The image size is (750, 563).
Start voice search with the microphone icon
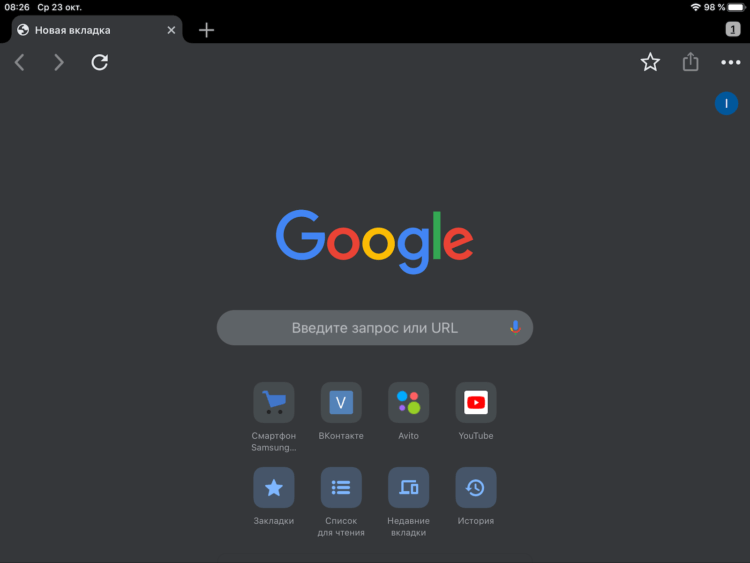[x=515, y=328]
